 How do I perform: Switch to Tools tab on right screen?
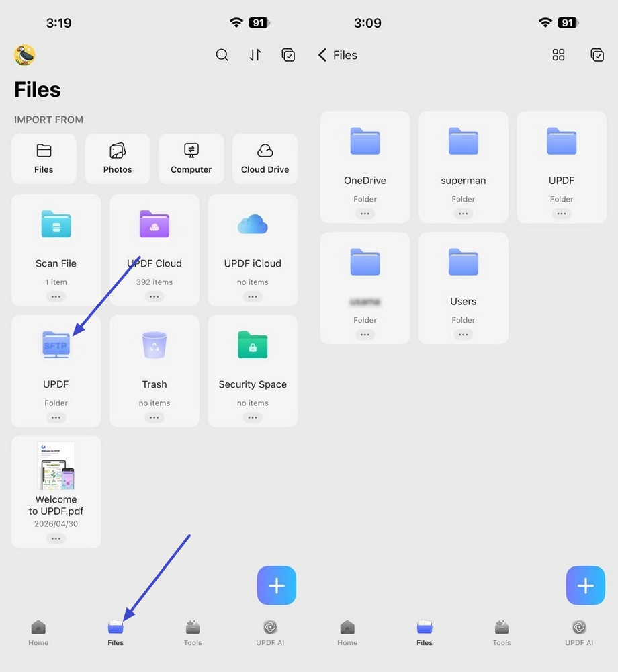click(x=502, y=634)
